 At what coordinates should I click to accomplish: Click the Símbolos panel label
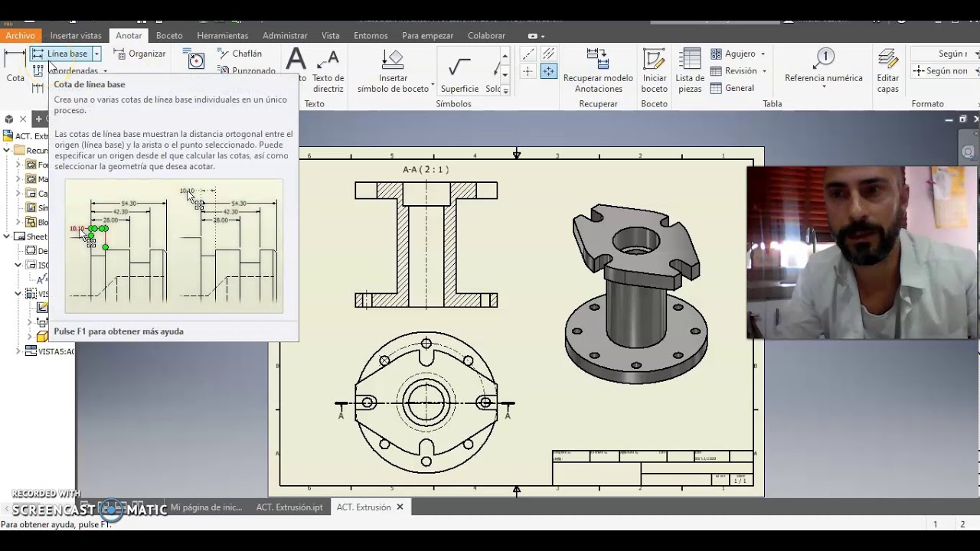coord(453,103)
